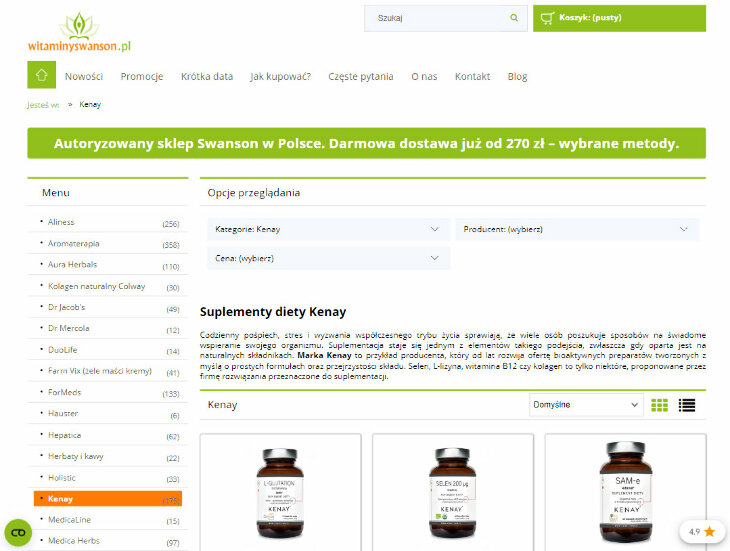Expand the Producent dropdown
The width and height of the screenshot is (730, 551).
(x=577, y=229)
